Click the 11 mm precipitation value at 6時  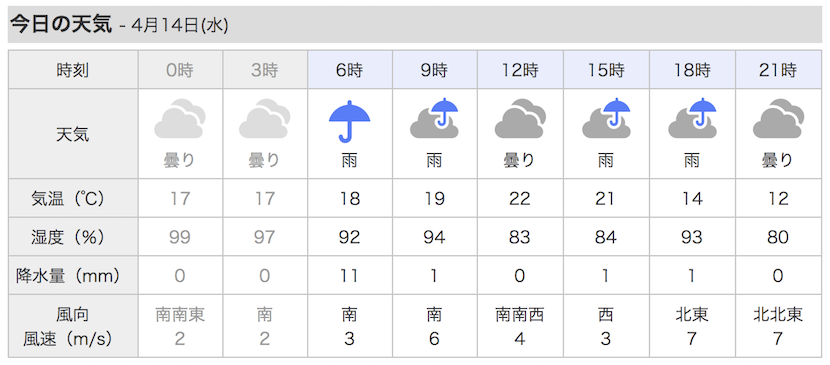(349, 276)
